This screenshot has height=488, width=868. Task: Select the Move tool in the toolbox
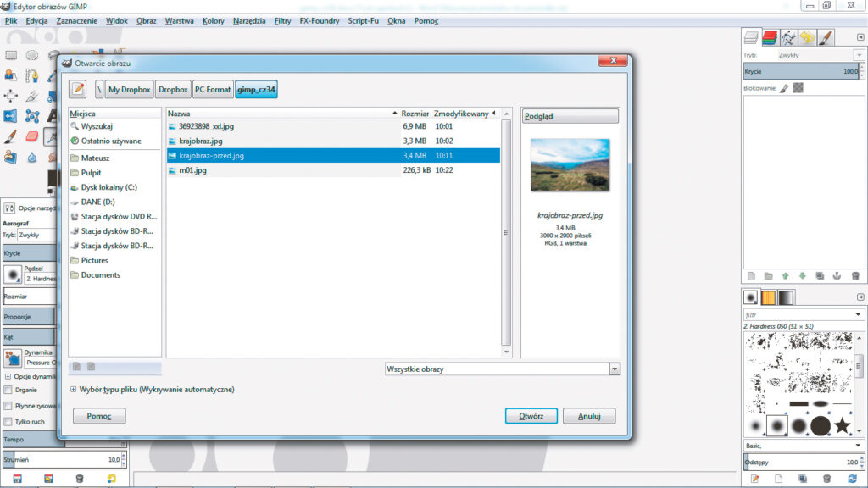11,95
